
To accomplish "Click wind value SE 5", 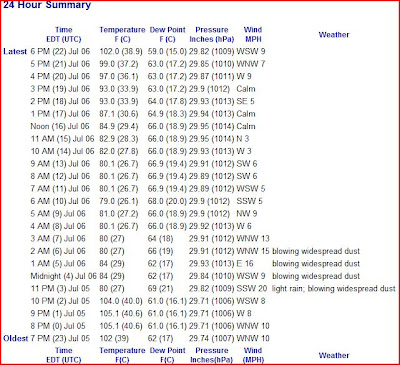I will point(245,101).
